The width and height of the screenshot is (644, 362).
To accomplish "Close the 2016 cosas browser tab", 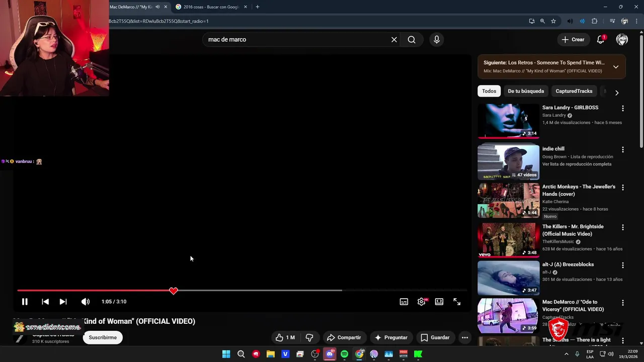I will tap(246, 7).
